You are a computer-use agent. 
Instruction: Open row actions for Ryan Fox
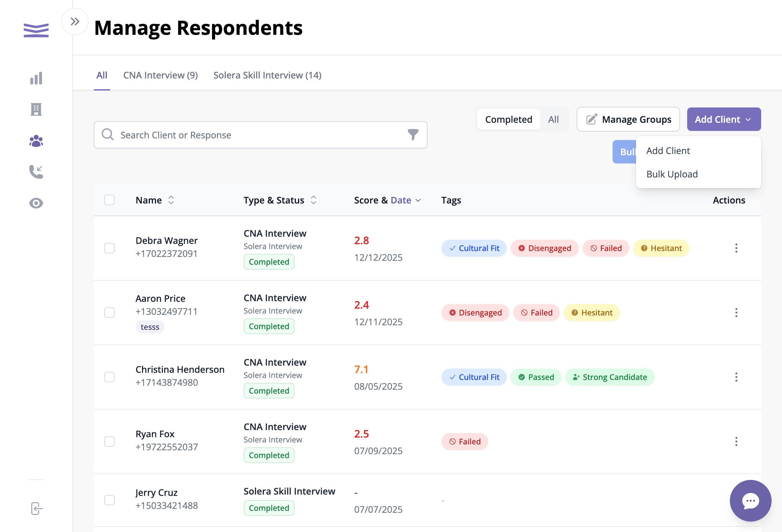(x=736, y=441)
